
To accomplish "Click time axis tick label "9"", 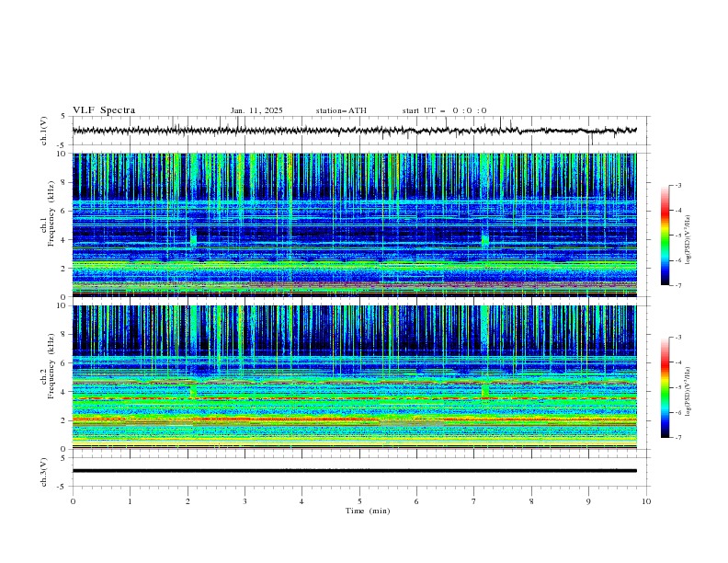I will point(588,501).
